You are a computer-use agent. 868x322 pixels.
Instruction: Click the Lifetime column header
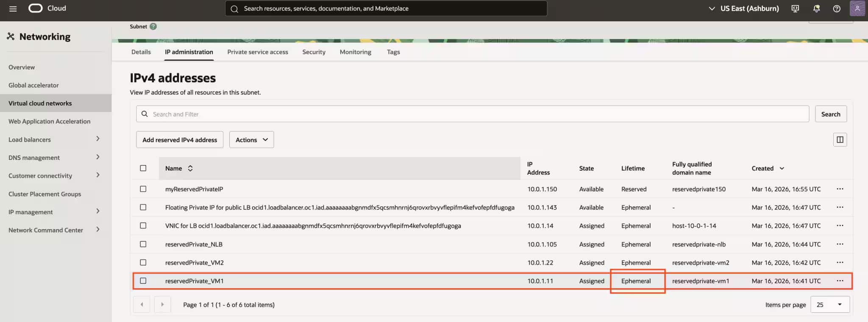(x=633, y=168)
